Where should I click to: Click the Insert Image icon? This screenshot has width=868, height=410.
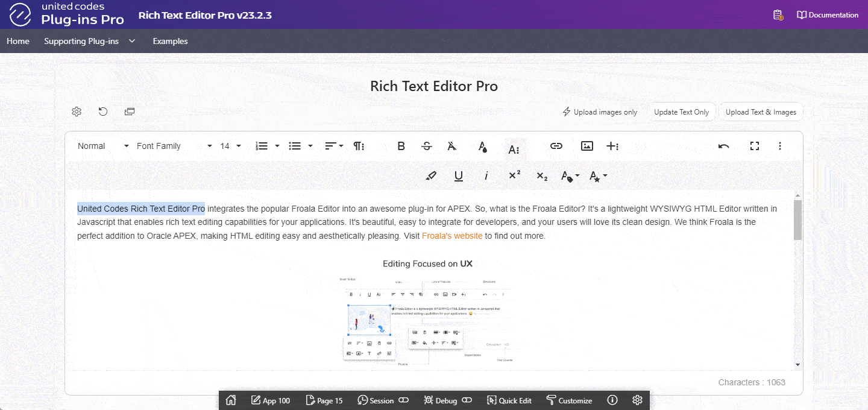coord(587,146)
